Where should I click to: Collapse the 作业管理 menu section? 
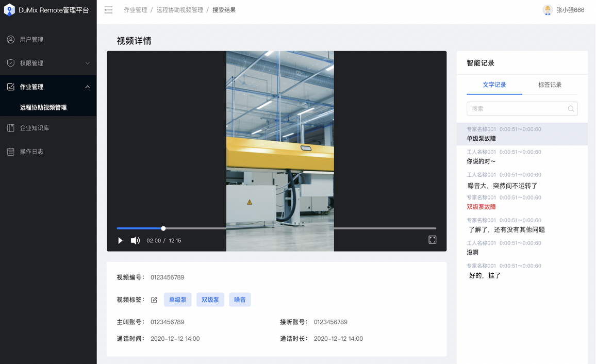pos(87,87)
